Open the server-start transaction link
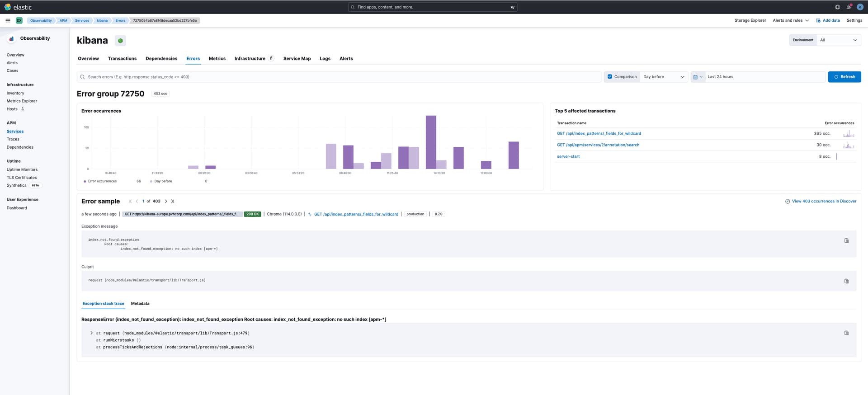The image size is (868, 395). click(x=568, y=157)
